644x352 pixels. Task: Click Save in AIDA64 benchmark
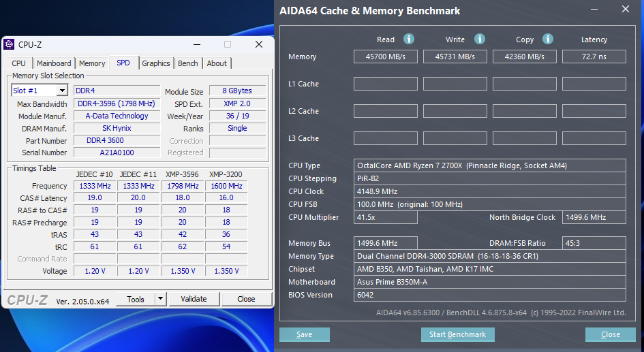click(305, 334)
